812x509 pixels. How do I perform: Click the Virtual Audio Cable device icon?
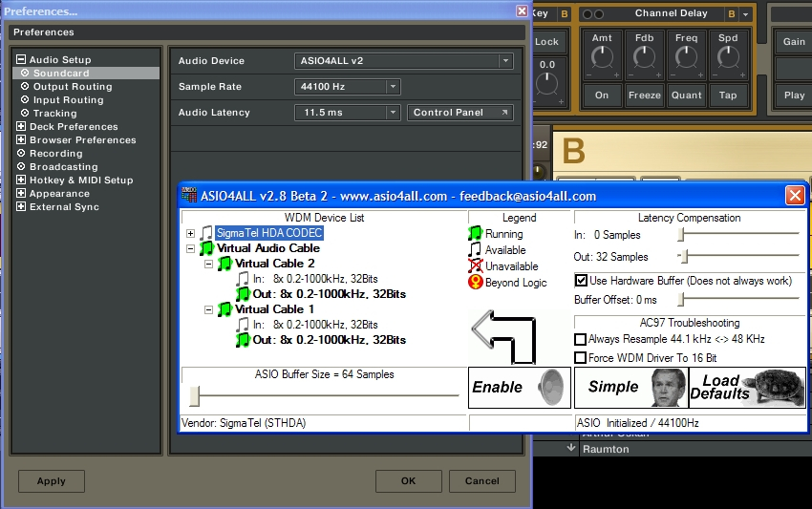[x=206, y=248]
